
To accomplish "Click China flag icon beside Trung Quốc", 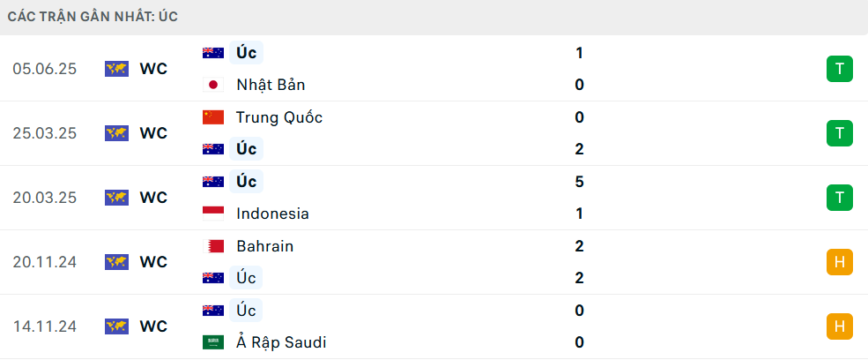I will click(213, 117).
